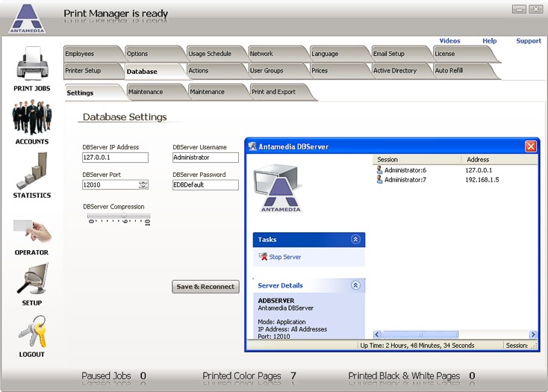Click the DBServer Port spinner arrows
Screen dimensions: 548x392
[143, 184]
